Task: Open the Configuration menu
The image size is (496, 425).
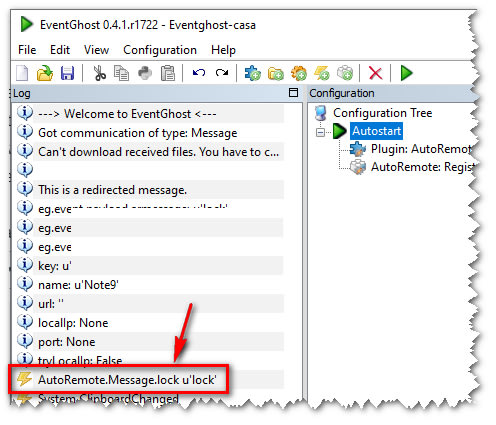Action: [x=160, y=50]
